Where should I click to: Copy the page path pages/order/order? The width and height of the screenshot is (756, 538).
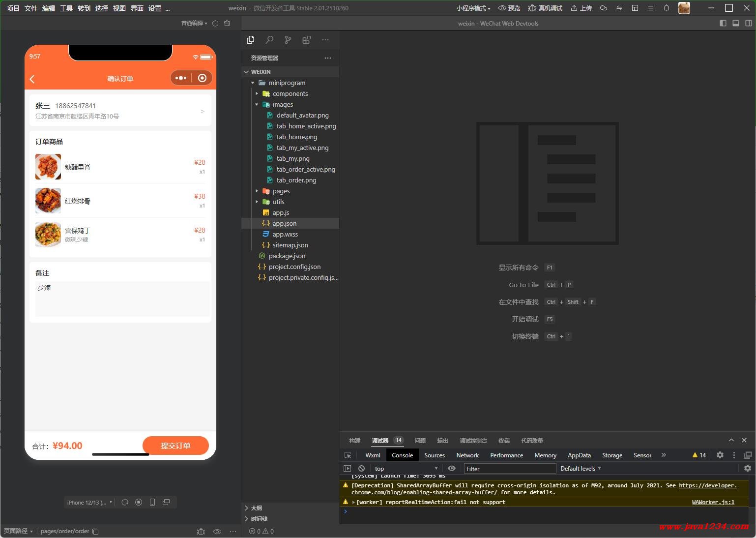point(96,532)
